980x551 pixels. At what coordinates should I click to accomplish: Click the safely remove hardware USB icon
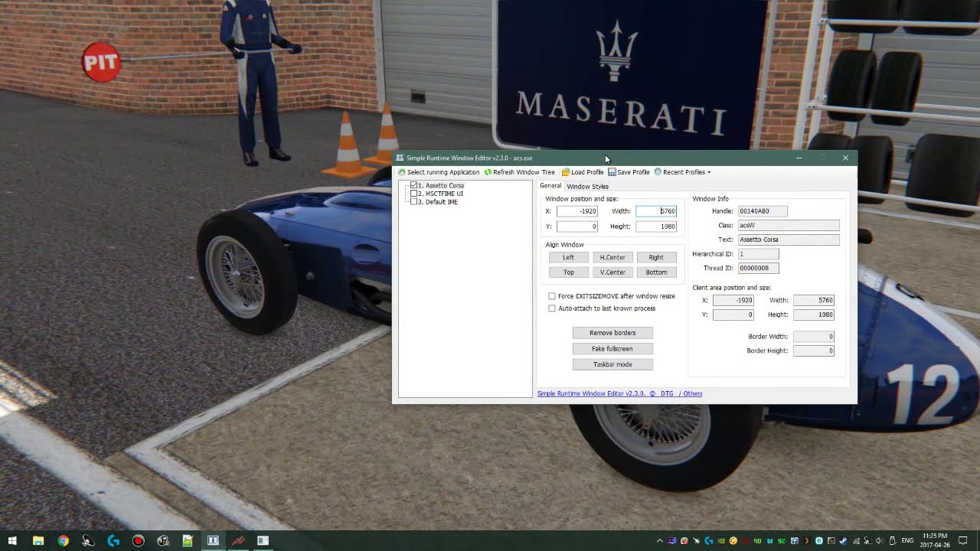tap(893, 541)
